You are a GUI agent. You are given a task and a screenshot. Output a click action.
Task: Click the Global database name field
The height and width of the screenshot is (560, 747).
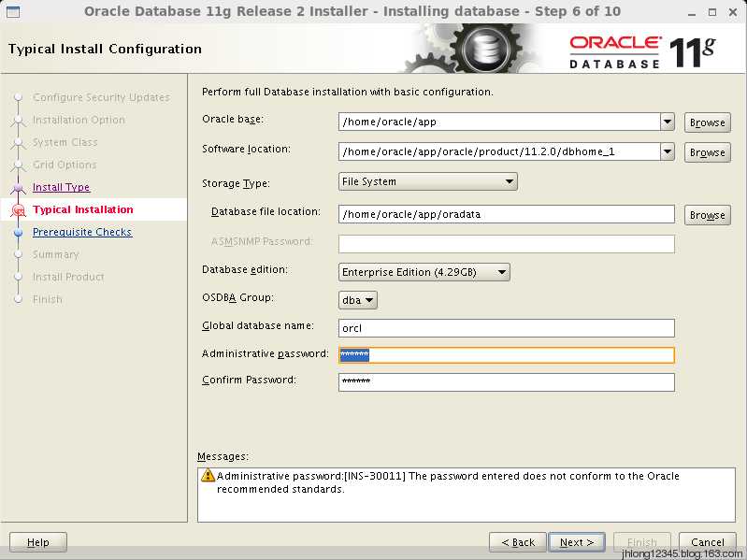click(x=507, y=328)
